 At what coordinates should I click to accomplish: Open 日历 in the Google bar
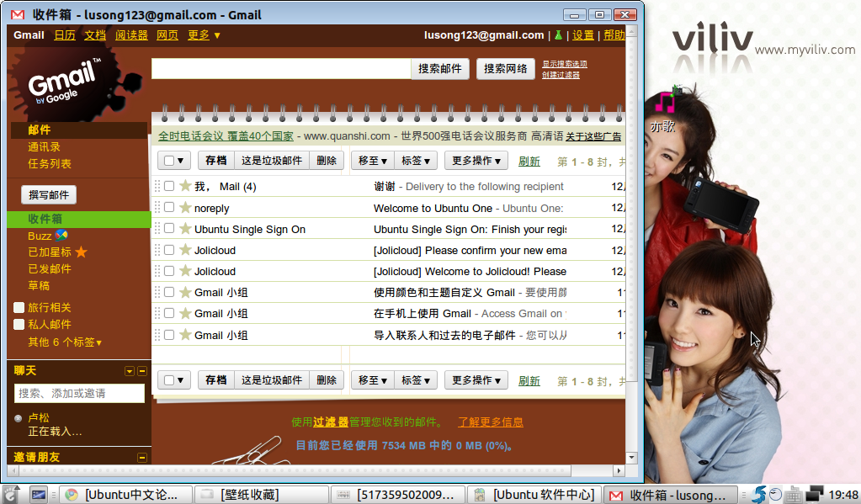pyautogui.click(x=65, y=35)
